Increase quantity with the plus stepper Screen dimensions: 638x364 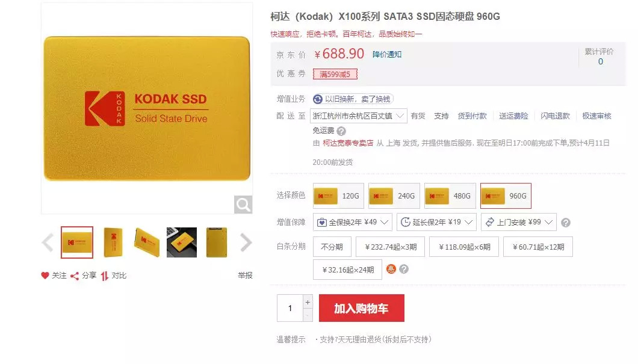(x=308, y=302)
